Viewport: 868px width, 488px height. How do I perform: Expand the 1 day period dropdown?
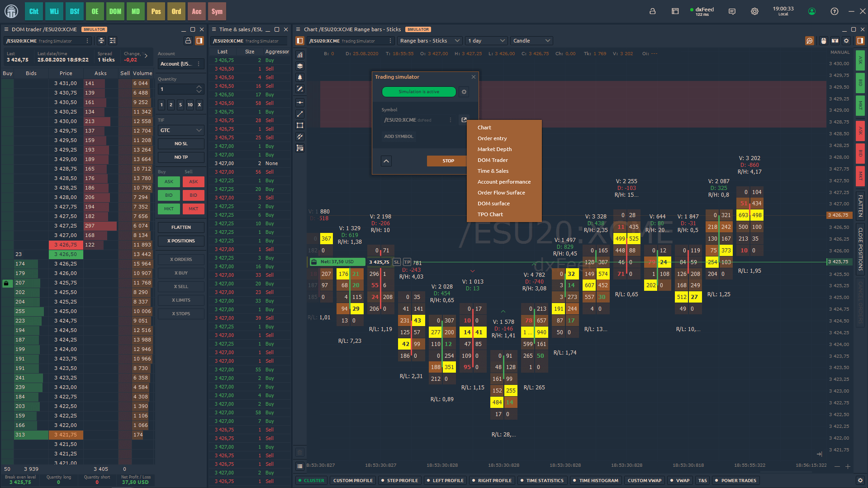point(486,41)
